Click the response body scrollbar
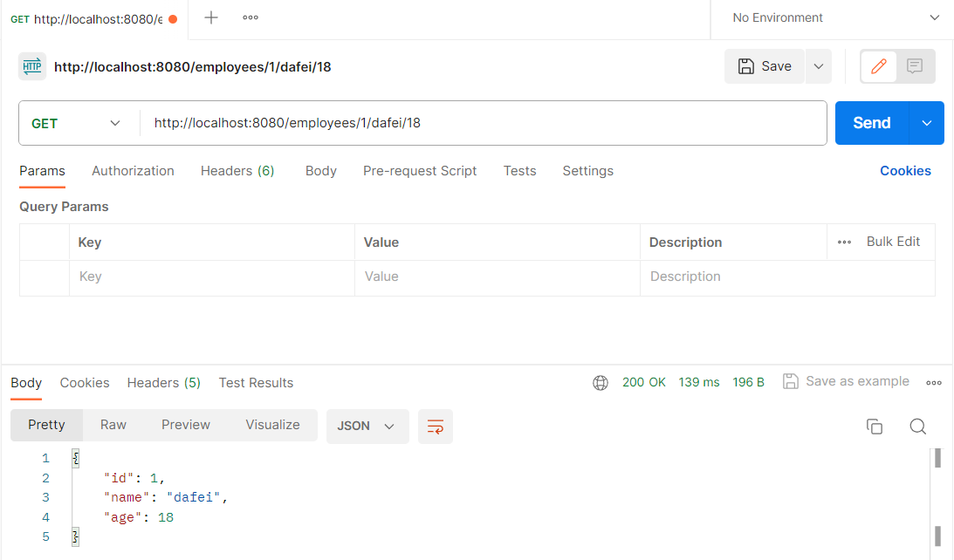 pos(937,497)
